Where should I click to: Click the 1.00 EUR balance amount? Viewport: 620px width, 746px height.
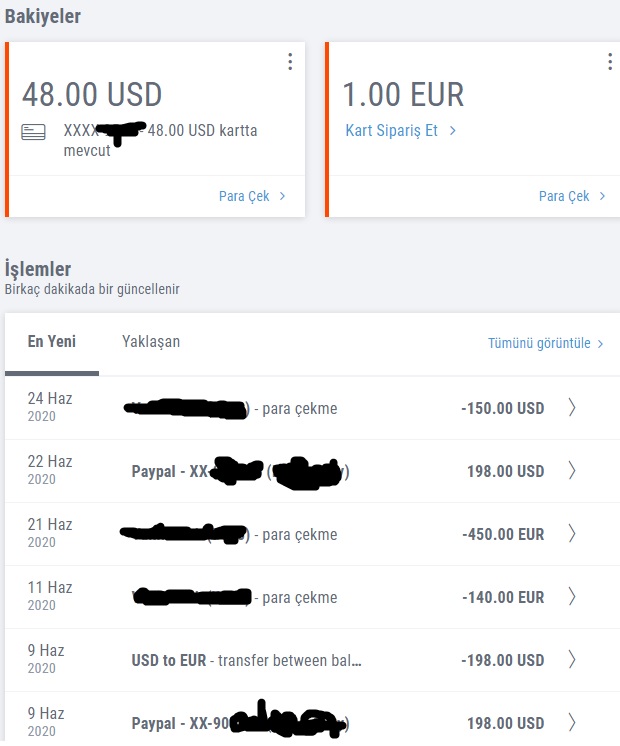click(x=403, y=94)
